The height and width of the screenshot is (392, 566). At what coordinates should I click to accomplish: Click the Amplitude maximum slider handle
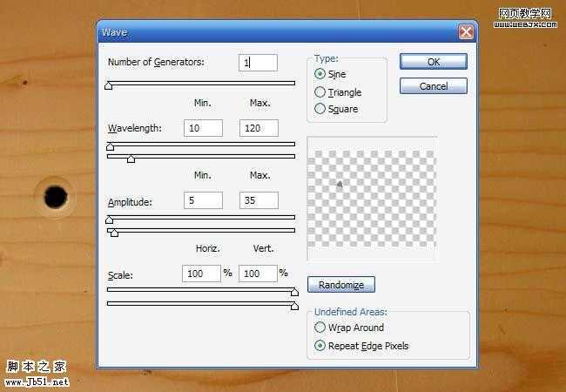[115, 233]
